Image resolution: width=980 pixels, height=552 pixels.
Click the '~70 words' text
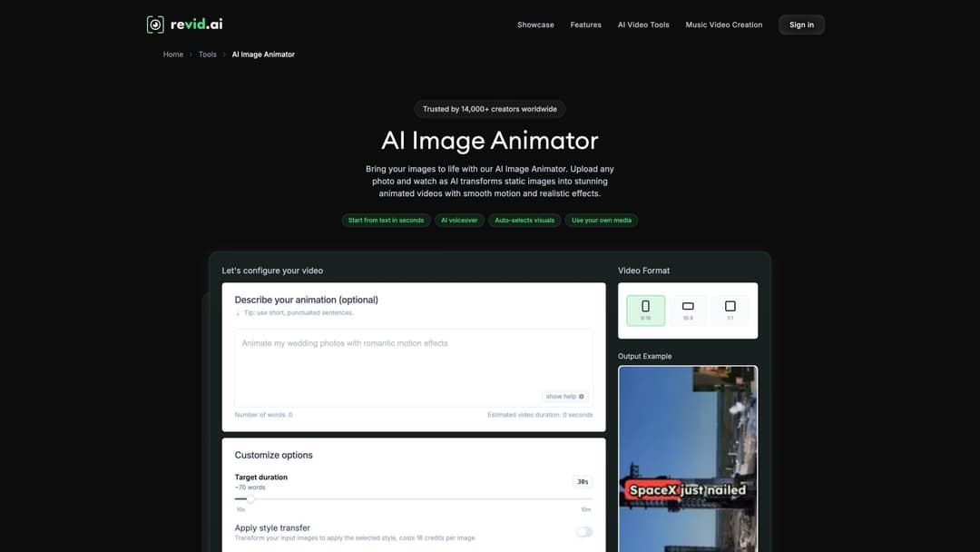[x=250, y=488]
